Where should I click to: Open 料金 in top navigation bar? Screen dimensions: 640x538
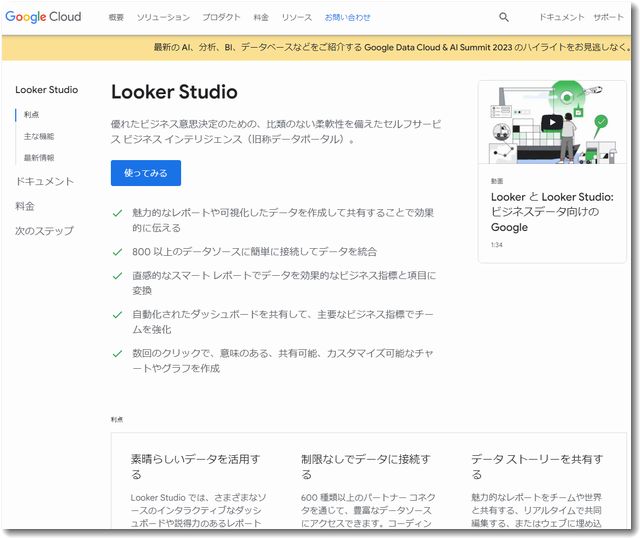(x=261, y=18)
